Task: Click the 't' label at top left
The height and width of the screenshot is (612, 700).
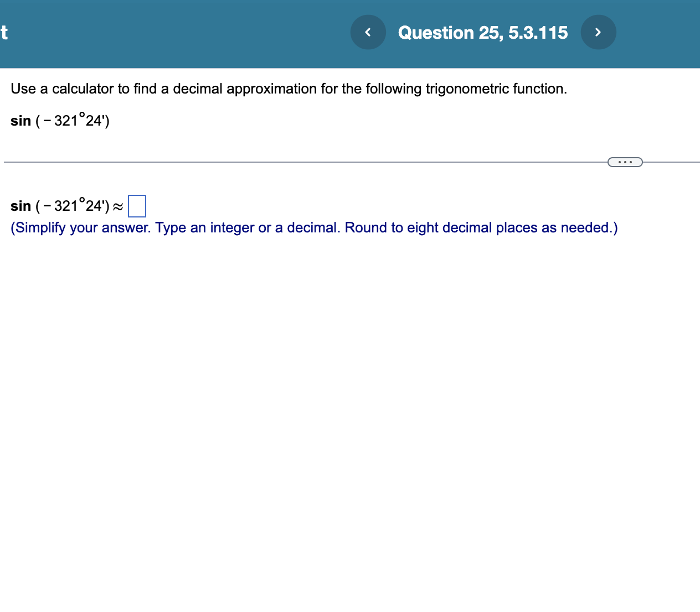Action: 4,33
